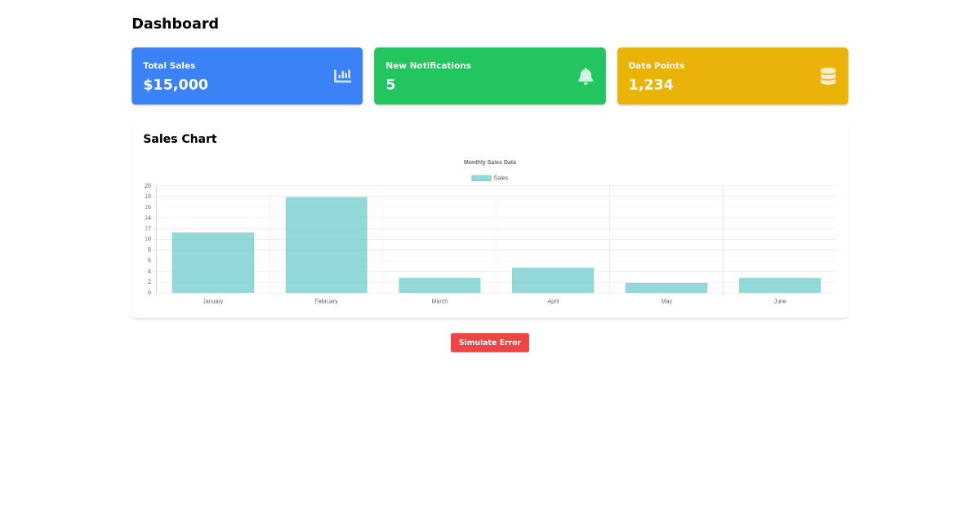The width and height of the screenshot is (980, 514).
Task: Click the May bar in the chart
Action: pyautogui.click(x=666, y=287)
